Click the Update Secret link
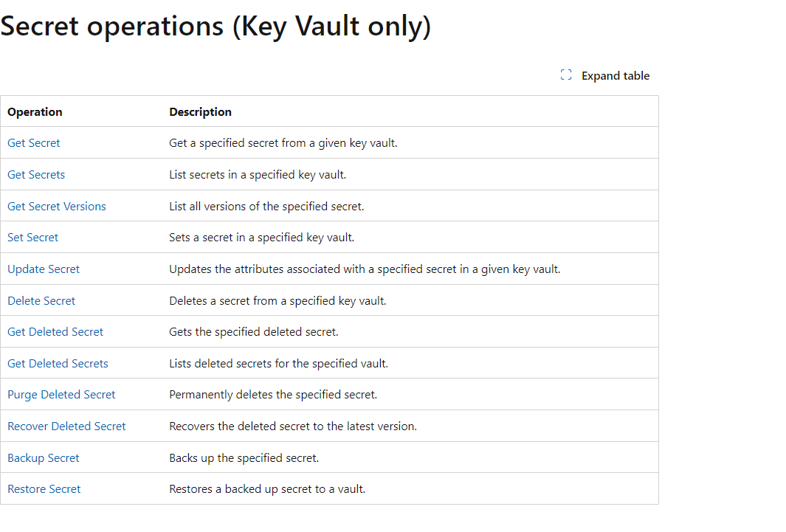 (44, 269)
